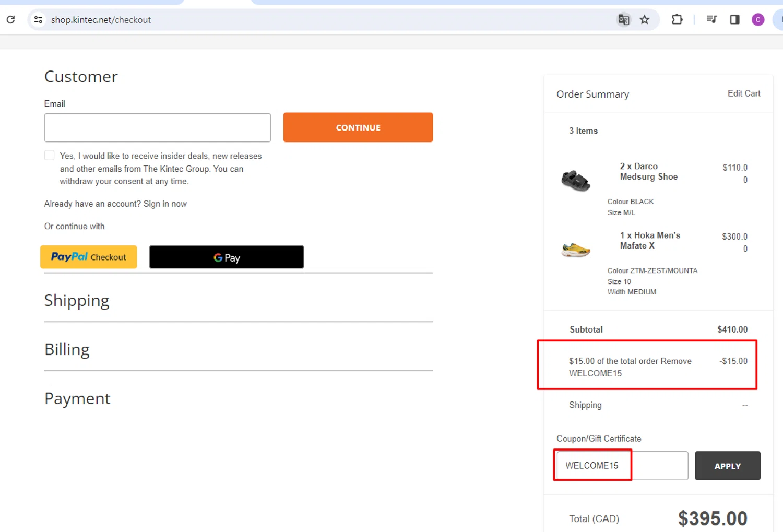Click the Coupon/Gift Certificate label
The height and width of the screenshot is (532, 783).
(599, 439)
